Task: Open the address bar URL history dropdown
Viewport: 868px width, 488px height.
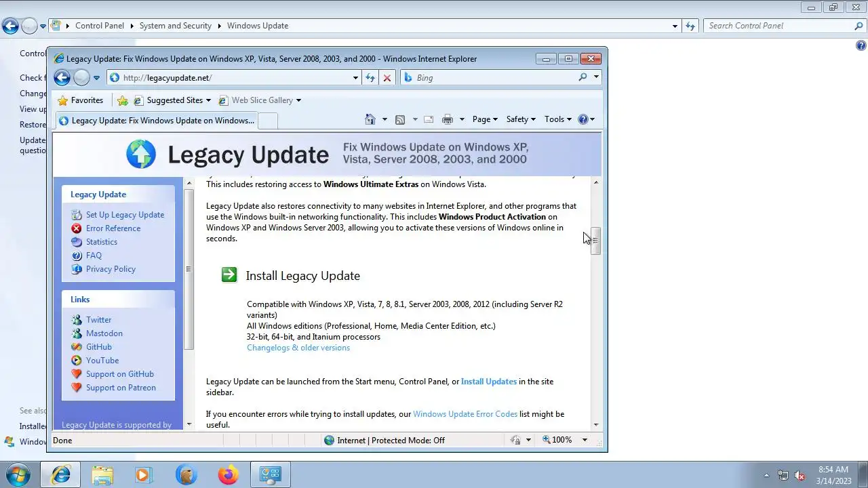Action: [355, 78]
